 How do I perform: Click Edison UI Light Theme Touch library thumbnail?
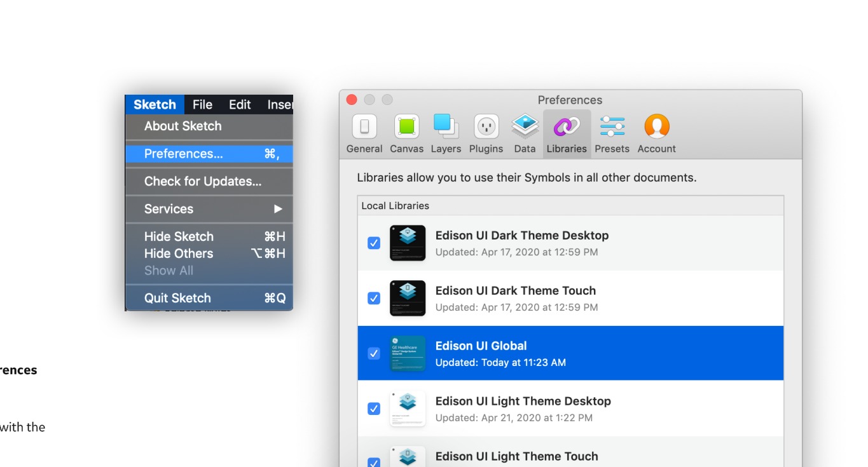pyautogui.click(x=408, y=457)
